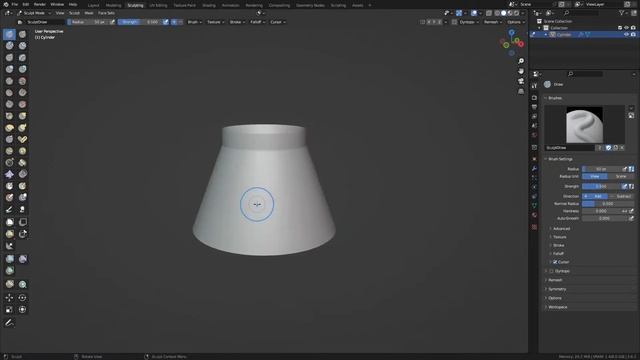Image resolution: width=640 pixels, height=360 pixels.
Task: Click the fake user shield button
Action: coord(608,148)
